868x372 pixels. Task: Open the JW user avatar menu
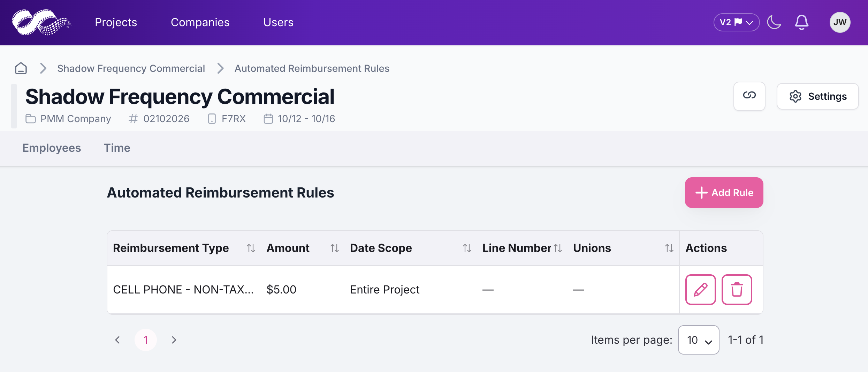click(x=840, y=22)
